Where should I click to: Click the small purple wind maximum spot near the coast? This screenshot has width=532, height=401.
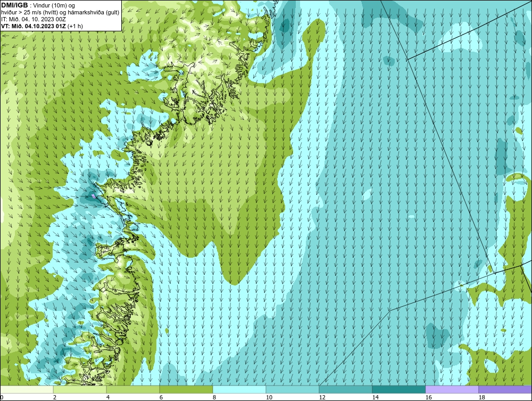tap(94, 196)
